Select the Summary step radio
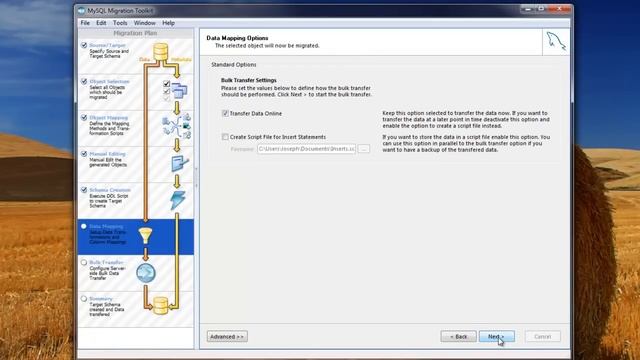Image resolution: width=640 pixels, height=360 pixels. 84,299
